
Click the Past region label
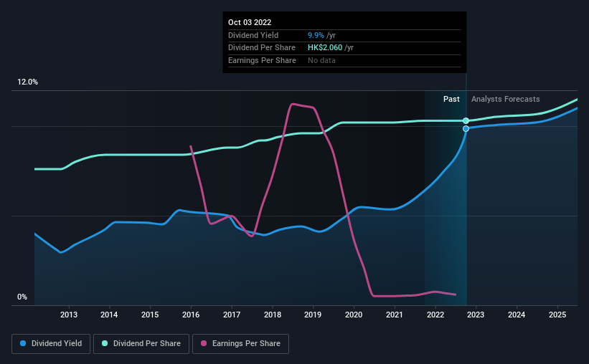[x=451, y=99]
